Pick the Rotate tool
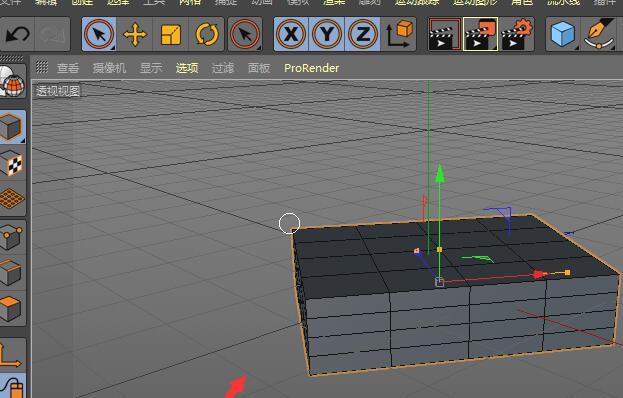 pos(207,34)
